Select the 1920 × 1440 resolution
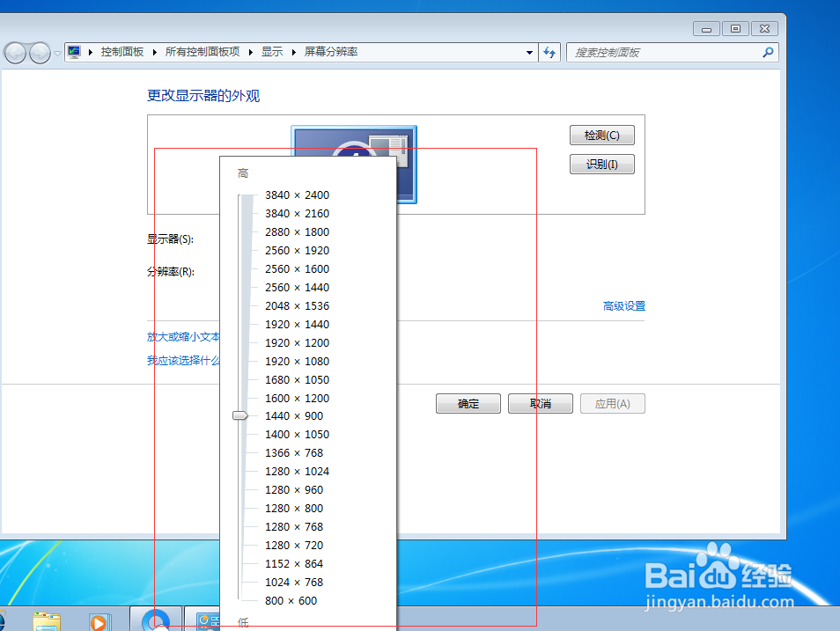The height and width of the screenshot is (631, 840). point(298,324)
